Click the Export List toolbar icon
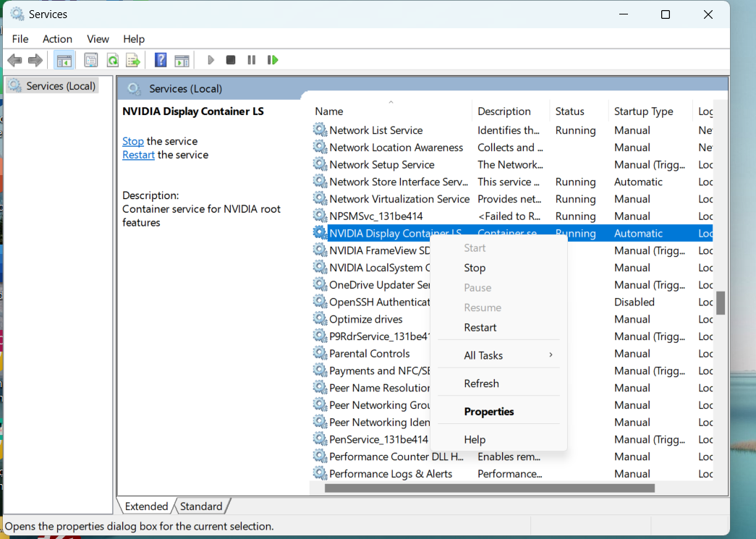The image size is (756, 539). tap(133, 59)
